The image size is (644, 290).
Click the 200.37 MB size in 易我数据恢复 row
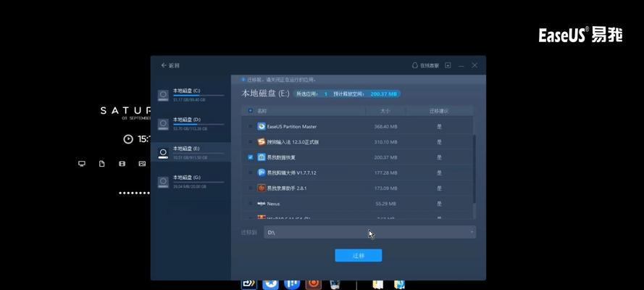tap(385, 158)
